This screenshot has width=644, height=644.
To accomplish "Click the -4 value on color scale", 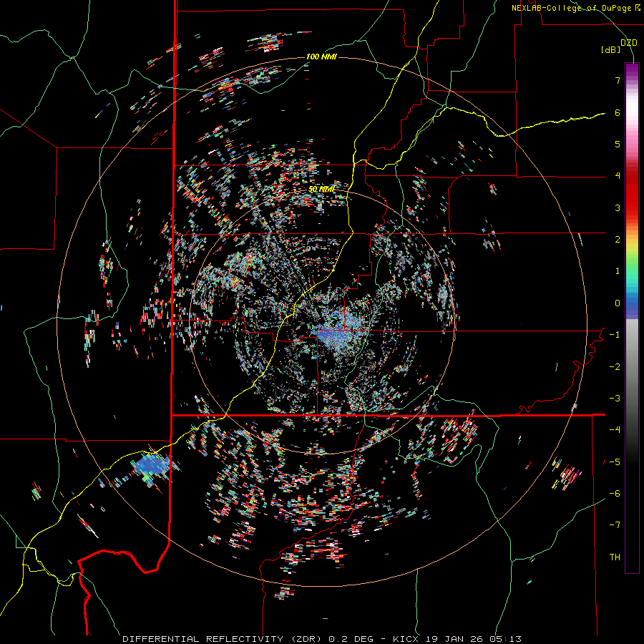I will 615,430.
